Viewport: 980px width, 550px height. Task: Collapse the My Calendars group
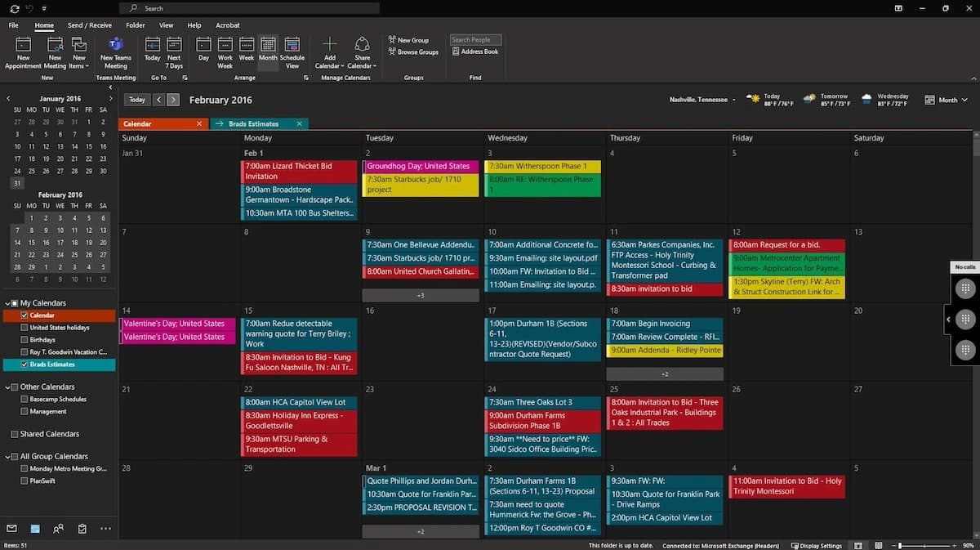7,303
